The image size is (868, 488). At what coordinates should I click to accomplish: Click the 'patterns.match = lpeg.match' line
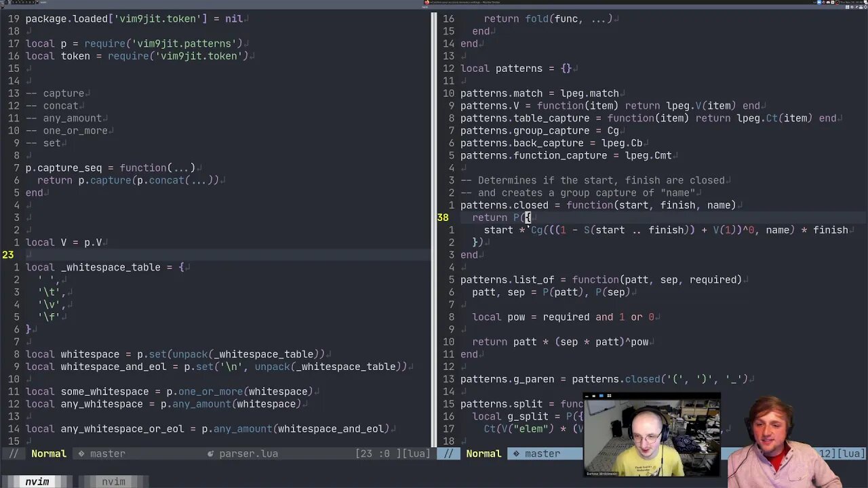point(540,94)
